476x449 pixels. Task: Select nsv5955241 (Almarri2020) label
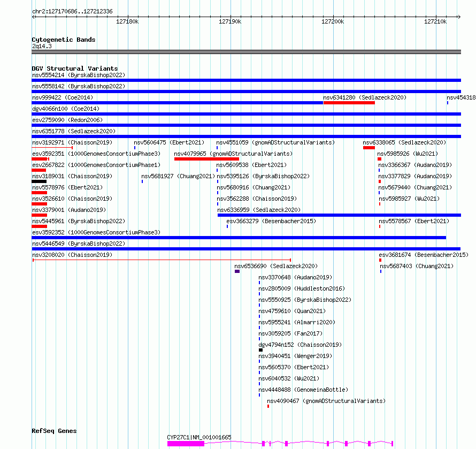tap(297, 322)
